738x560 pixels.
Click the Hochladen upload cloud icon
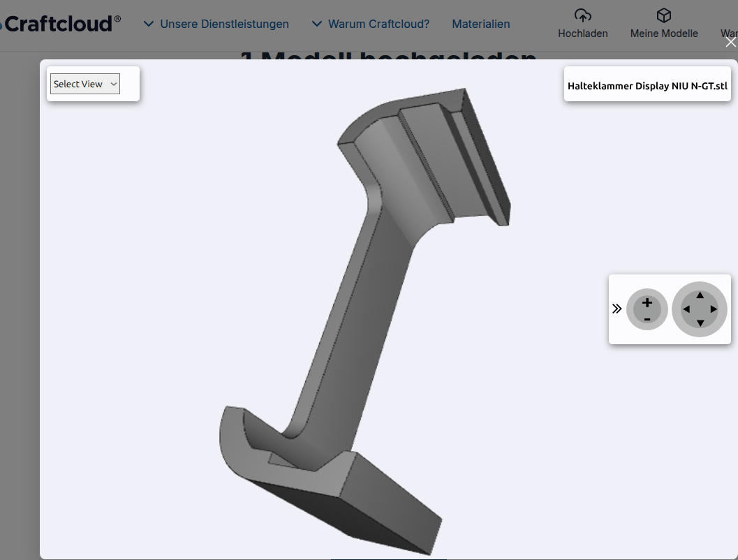pos(582,15)
